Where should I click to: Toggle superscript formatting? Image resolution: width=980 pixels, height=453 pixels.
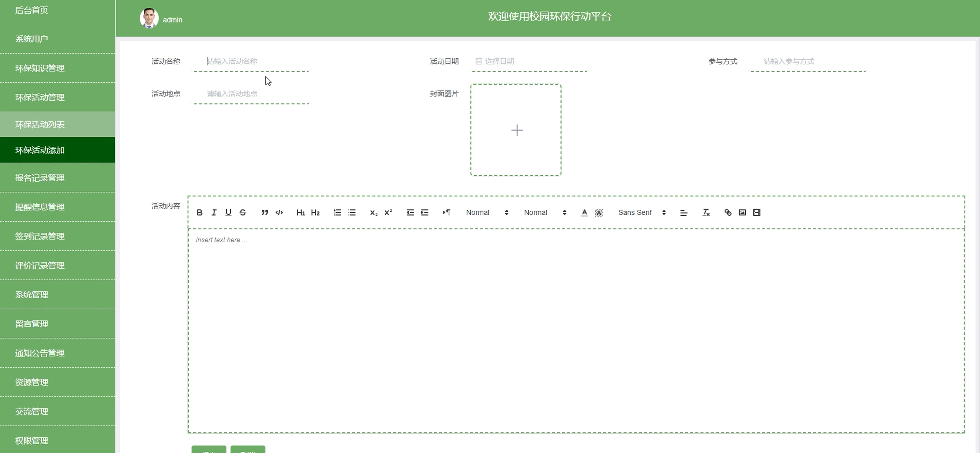388,212
